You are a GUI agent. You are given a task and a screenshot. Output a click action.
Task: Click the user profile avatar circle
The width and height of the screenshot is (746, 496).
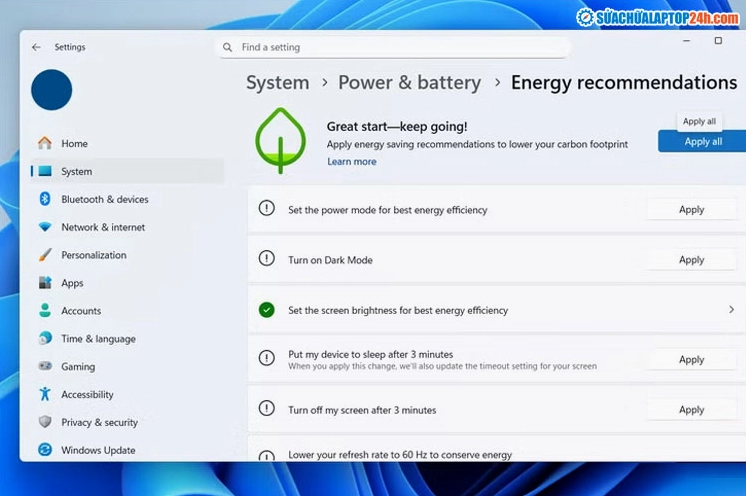coord(52,90)
